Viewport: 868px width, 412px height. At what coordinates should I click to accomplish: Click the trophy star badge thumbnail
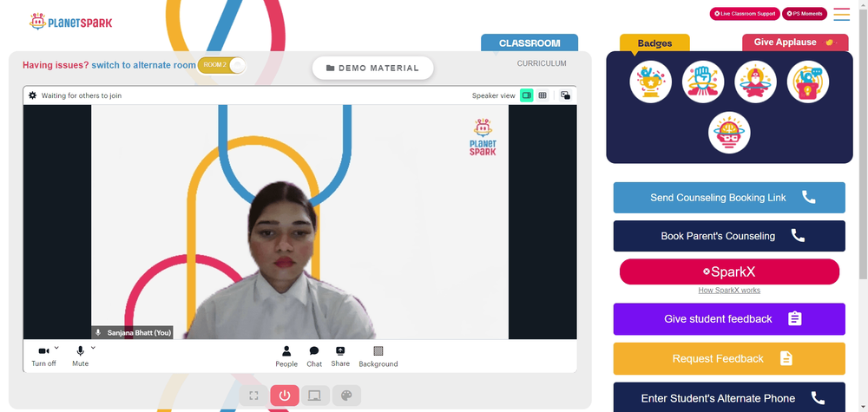point(650,82)
